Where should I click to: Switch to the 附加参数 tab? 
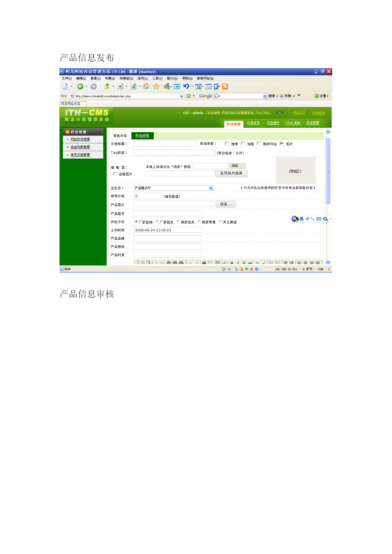[x=142, y=135]
